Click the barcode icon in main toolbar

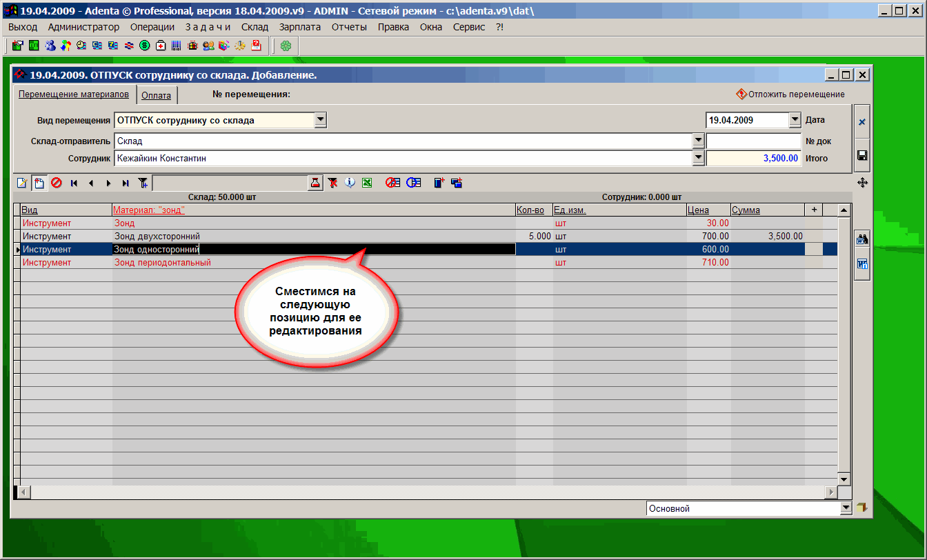pos(177,46)
